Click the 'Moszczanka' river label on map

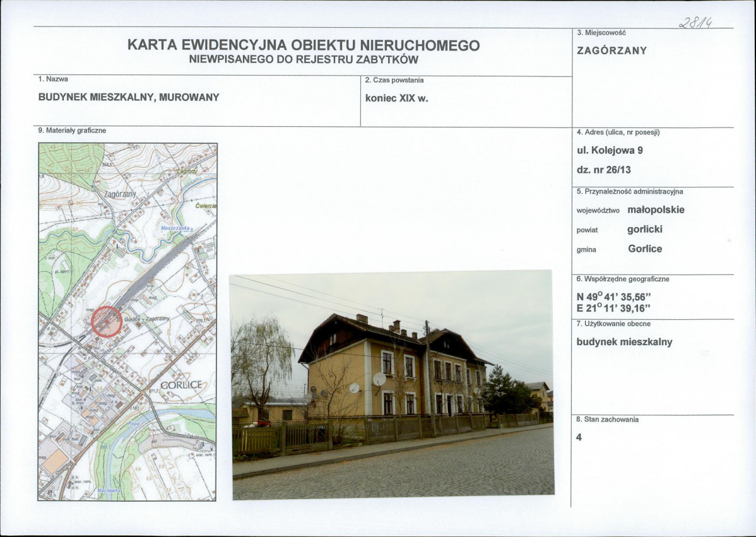click(177, 228)
